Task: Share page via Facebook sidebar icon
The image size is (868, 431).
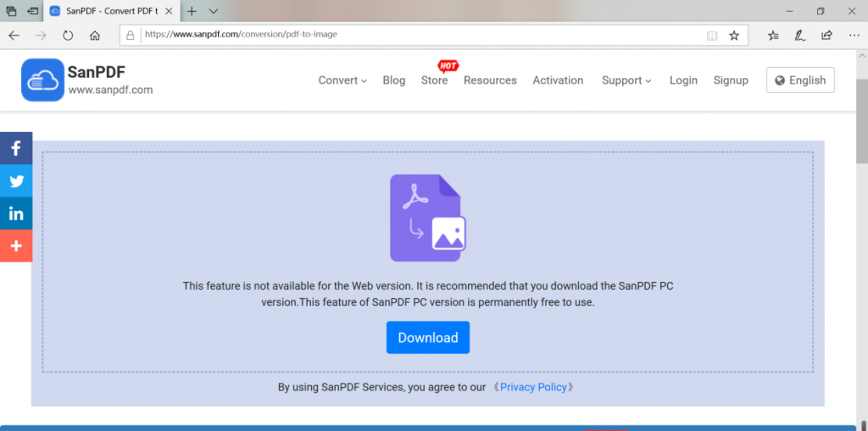Action: (x=16, y=148)
